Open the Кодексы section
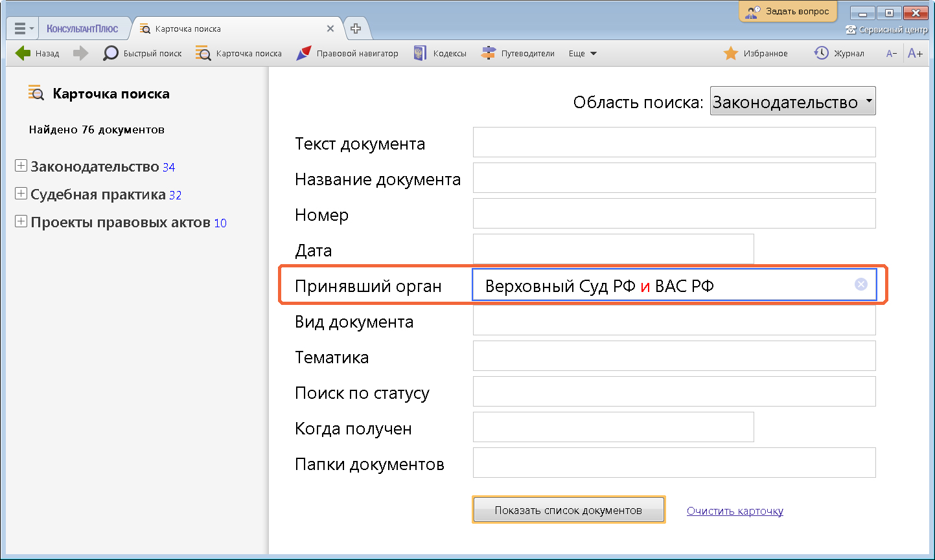Viewport: 935px width, 560px height. click(440, 54)
